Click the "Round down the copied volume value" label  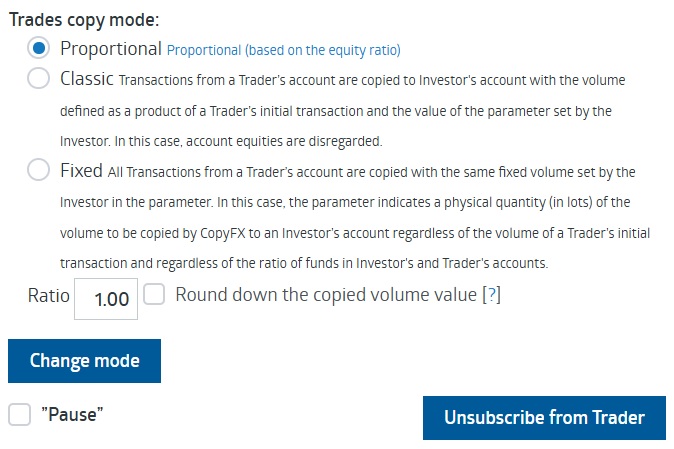point(326,295)
